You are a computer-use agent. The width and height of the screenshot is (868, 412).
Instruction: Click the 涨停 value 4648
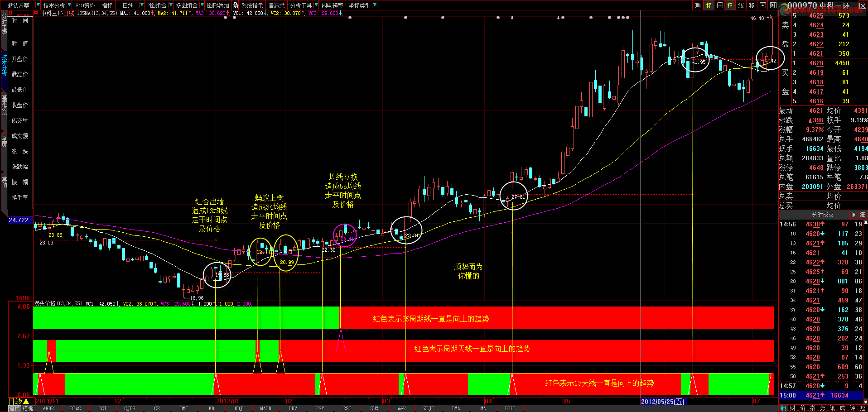(x=816, y=168)
